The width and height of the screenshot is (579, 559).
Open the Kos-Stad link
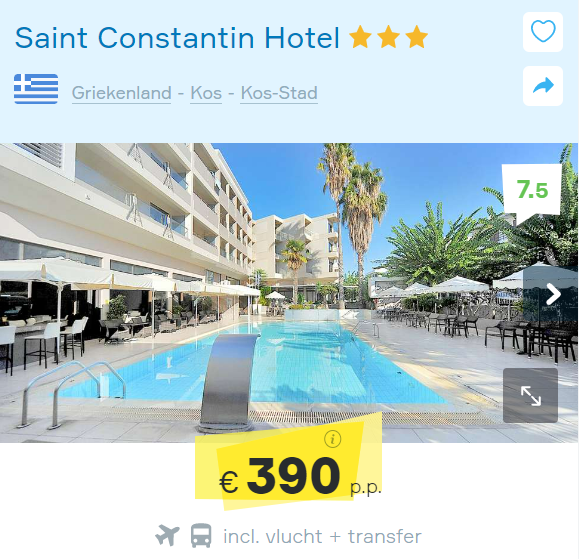[x=279, y=93]
